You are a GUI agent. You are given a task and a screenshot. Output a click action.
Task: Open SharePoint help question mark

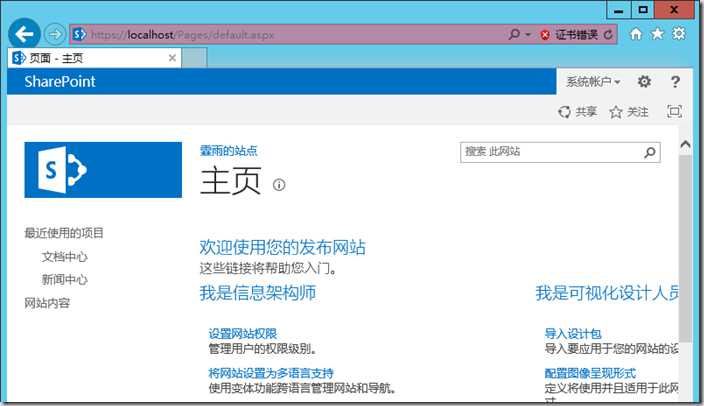675,81
